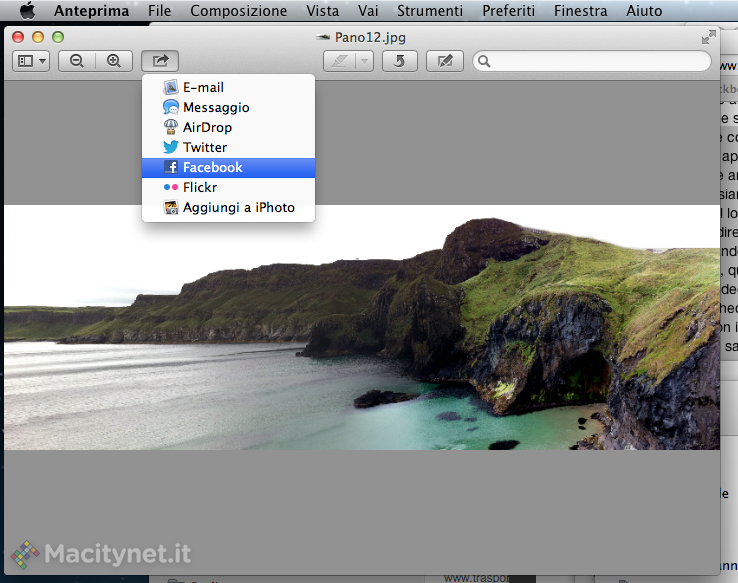The image size is (738, 583).
Task: Open the Vista menu
Action: (322, 10)
